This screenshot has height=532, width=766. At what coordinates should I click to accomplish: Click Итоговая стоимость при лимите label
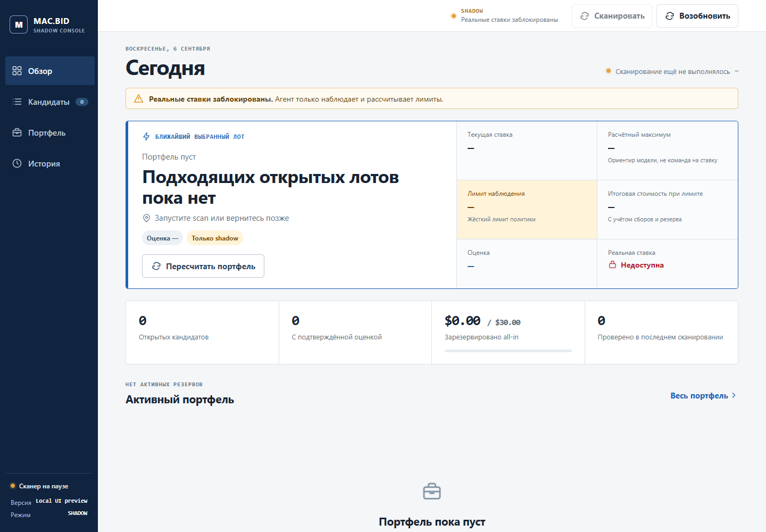[x=655, y=194]
